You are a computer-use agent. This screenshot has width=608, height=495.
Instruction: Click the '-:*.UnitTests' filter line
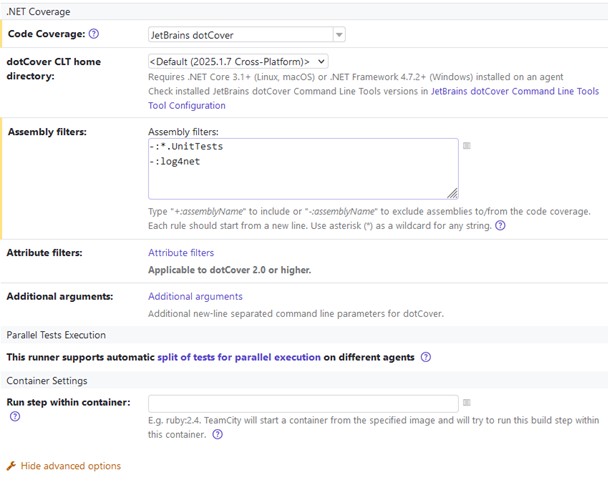click(186, 147)
